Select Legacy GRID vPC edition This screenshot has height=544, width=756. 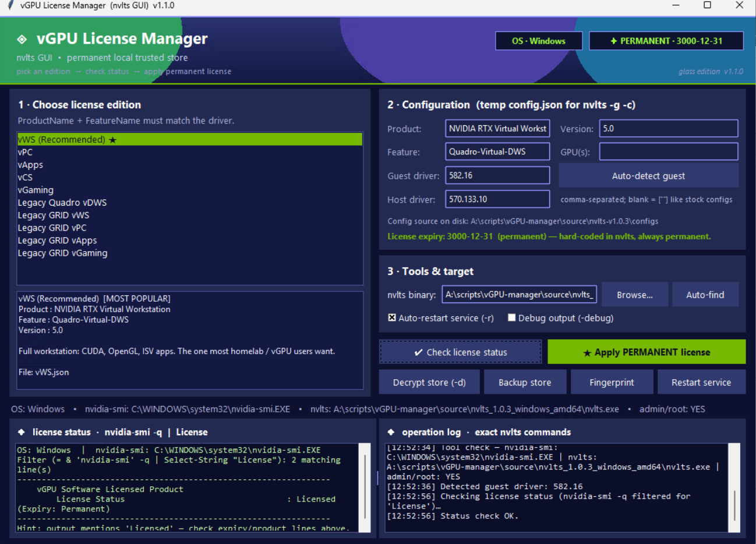point(190,228)
